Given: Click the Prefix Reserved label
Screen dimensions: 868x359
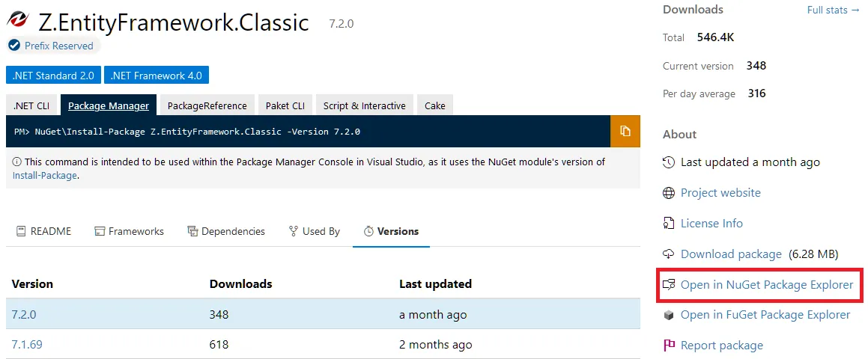Looking at the screenshot, I should [58, 46].
